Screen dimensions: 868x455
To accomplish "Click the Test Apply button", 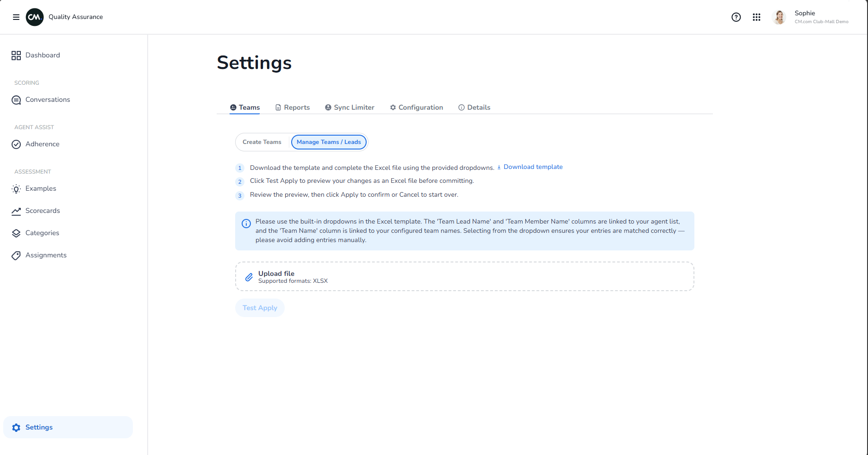I will point(260,308).
